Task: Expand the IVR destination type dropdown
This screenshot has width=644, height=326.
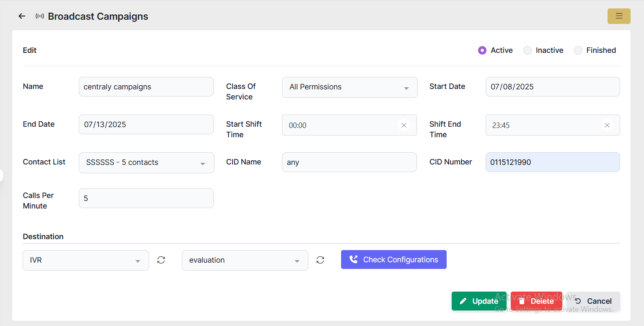Action: point(86,260)
